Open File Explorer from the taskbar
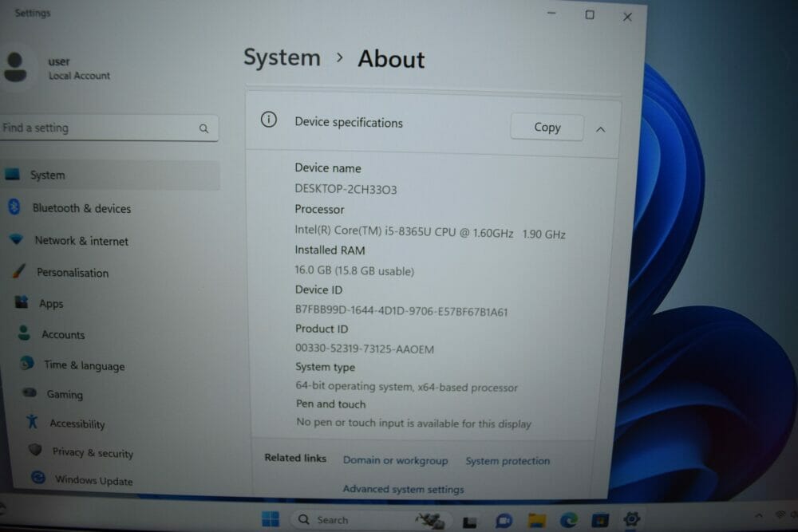 [536, 520]
